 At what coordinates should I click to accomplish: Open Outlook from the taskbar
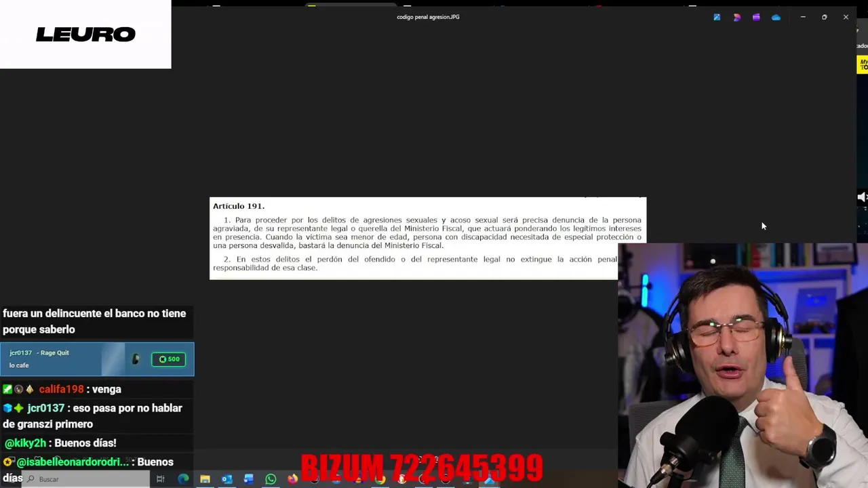(x=226, y=479)
